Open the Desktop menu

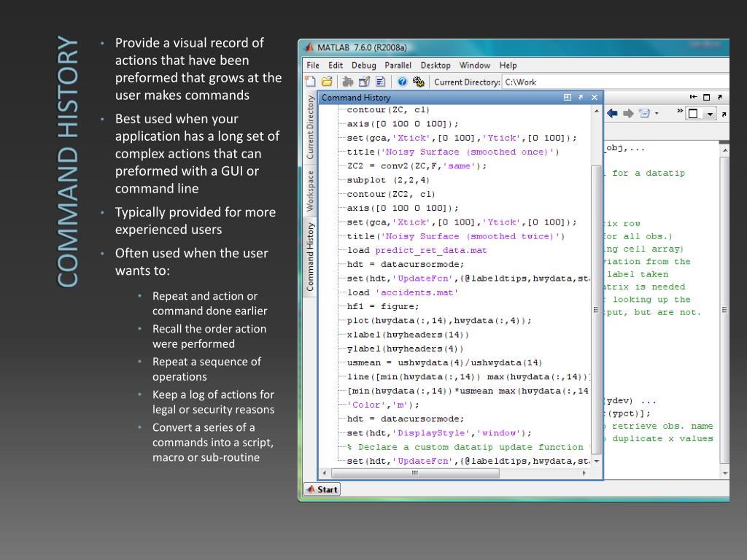coord(436,65)
